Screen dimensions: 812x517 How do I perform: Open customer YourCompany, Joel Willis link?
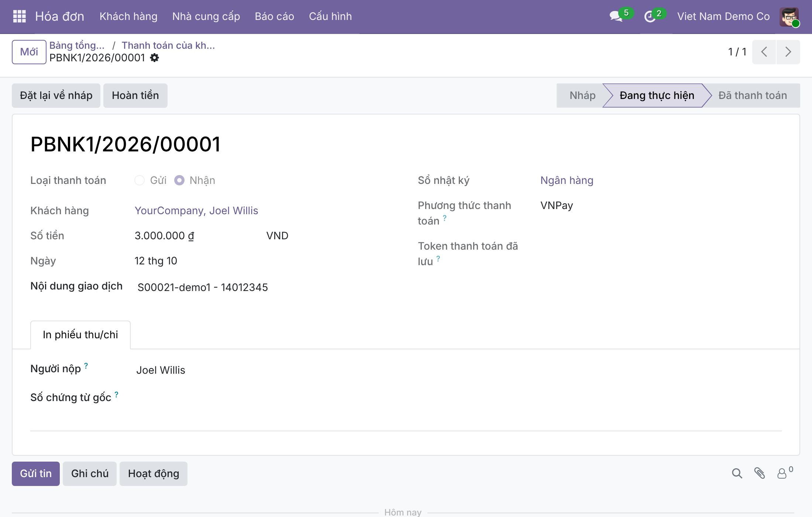[x=196, y=210]
